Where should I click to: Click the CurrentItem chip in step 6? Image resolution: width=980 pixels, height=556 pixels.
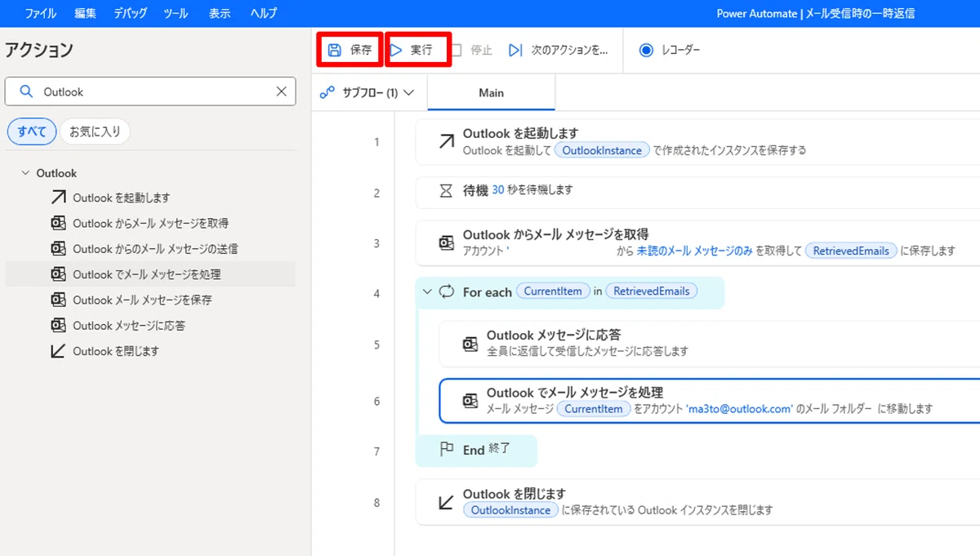coord(594,408)
